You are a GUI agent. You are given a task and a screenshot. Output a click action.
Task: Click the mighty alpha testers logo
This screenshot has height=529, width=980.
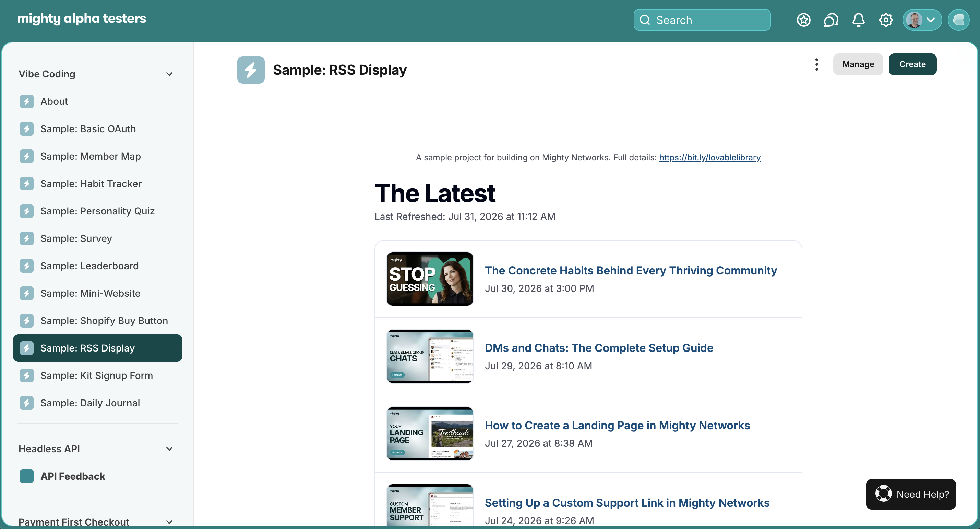click(x=82, y=19)
